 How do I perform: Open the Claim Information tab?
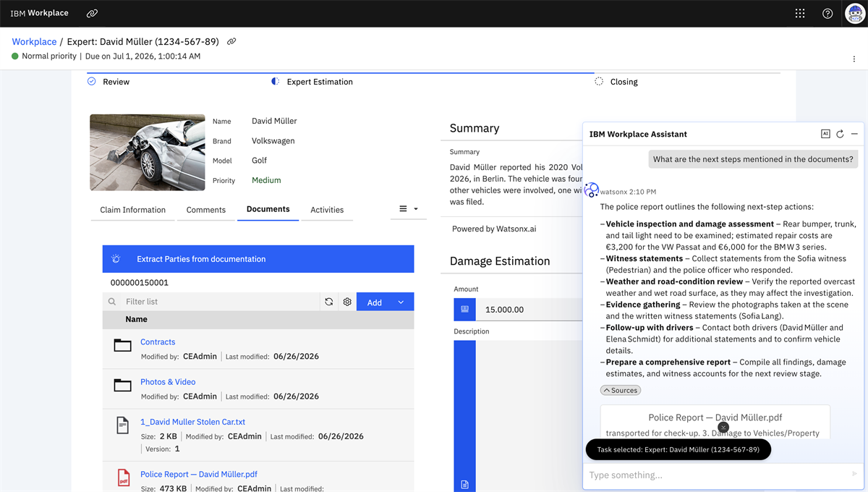click(x=133, y=210)
